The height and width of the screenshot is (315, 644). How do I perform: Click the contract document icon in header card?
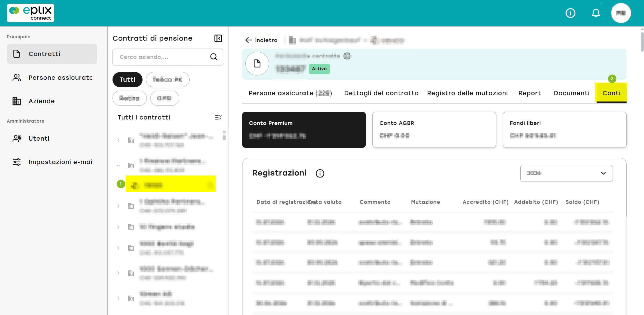257,63
